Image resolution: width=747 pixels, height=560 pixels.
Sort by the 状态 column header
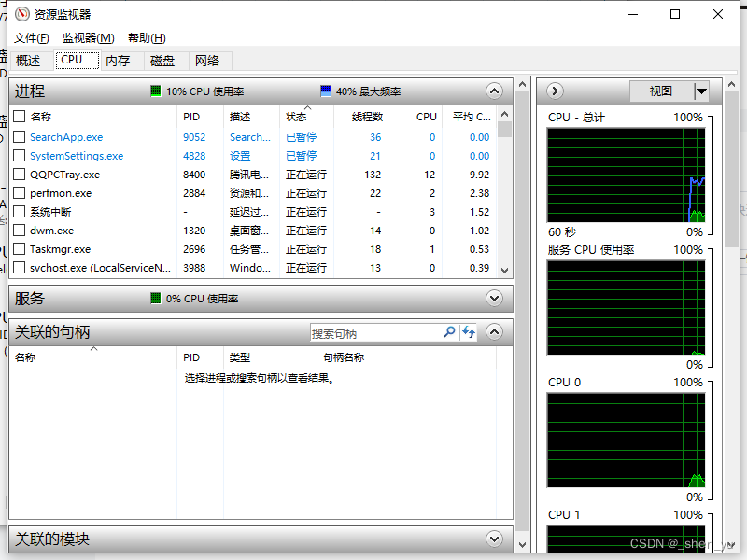coord(306,117)
